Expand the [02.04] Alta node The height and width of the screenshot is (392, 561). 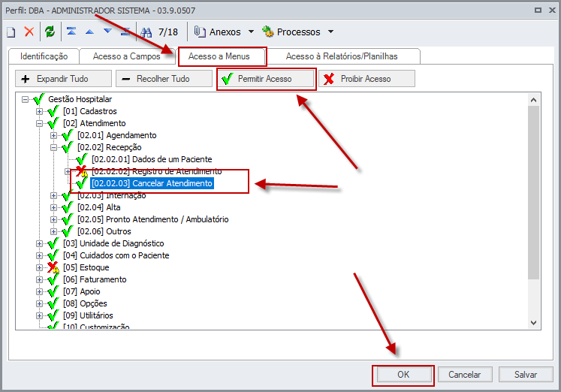click(53, 207)
